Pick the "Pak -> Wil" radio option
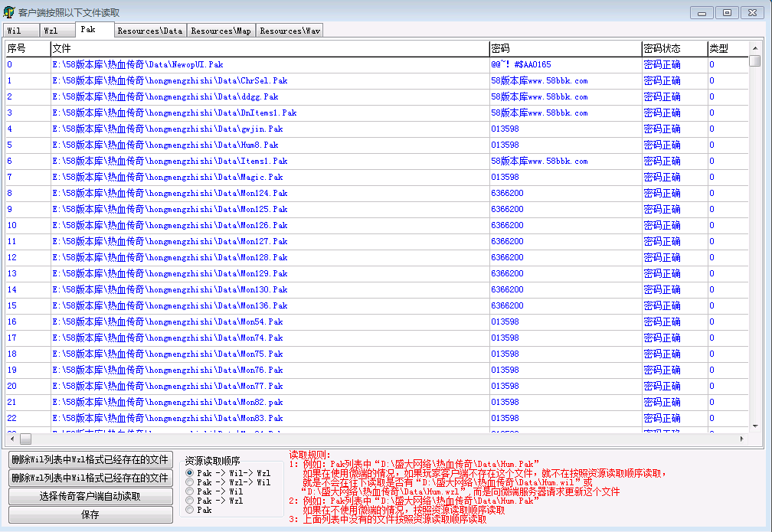The image size is (772, 532). coord(189,491)
